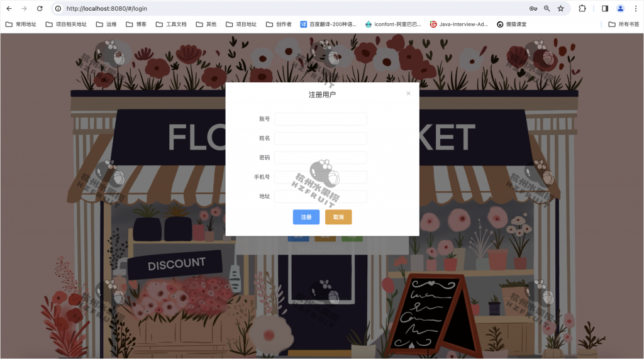Open the Chrome profile avatar
This screenshot has height=359, width=644.
click(x=620, y=8)
